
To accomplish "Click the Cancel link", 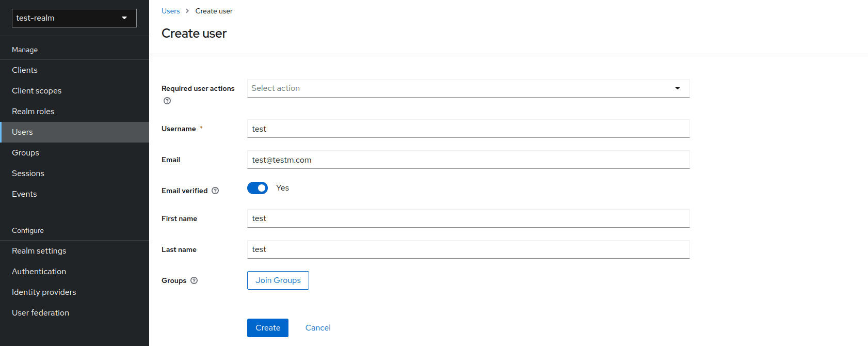I will coord(318,328).
